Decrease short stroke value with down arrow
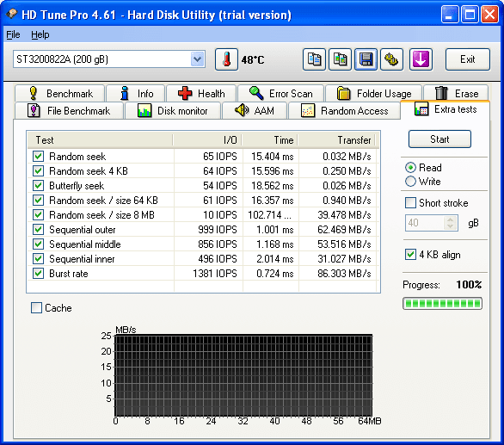The height and width of the screenshot is (445, 504). (451, 226)
